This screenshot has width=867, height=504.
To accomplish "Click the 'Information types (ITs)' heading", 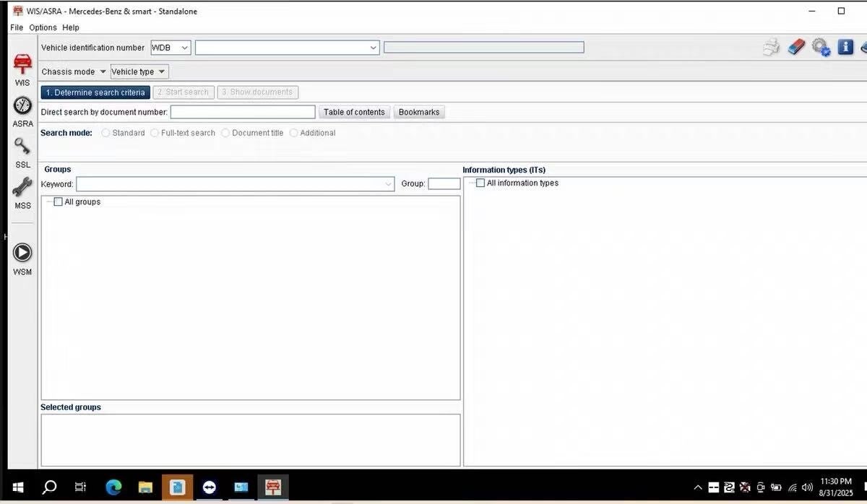I will (x=504, y=170).
